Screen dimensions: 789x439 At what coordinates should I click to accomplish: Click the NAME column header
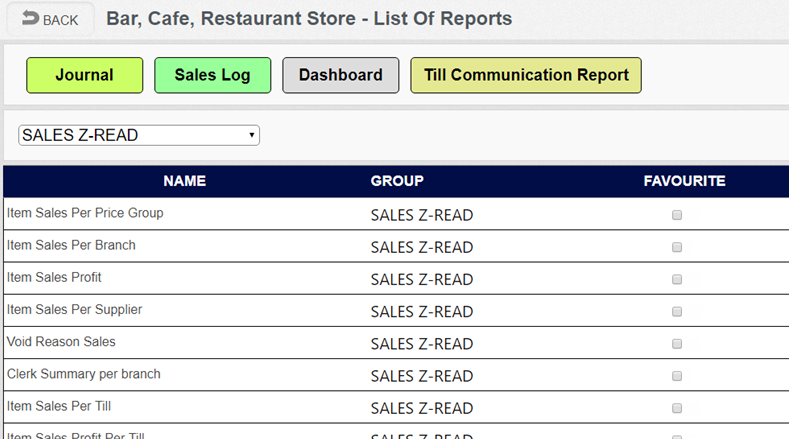click(x=184, y=181)
